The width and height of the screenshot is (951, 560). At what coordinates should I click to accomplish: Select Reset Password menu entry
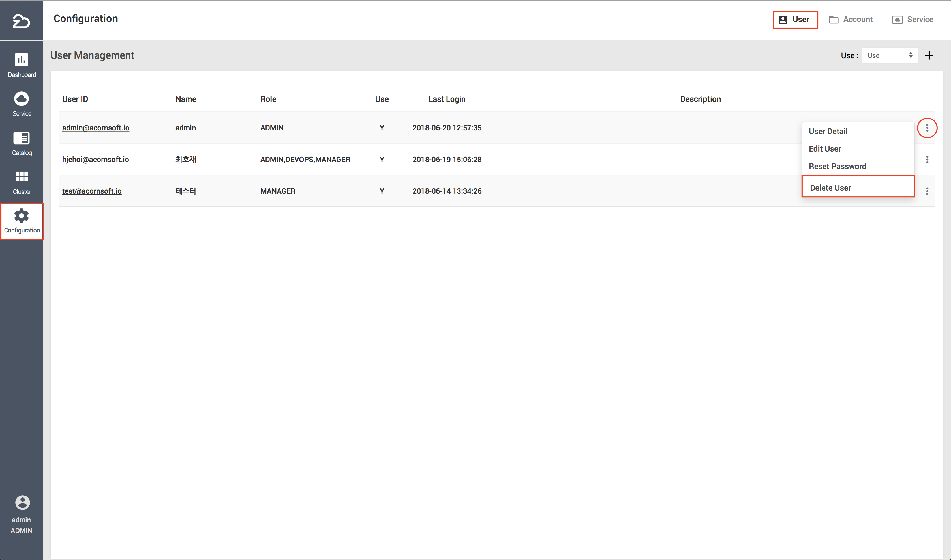click(837, 166)
